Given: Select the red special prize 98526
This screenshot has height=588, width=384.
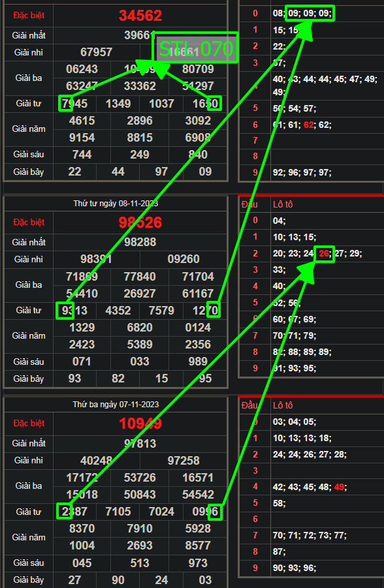Looking at the screenshot, I should (x=140, y=223).
